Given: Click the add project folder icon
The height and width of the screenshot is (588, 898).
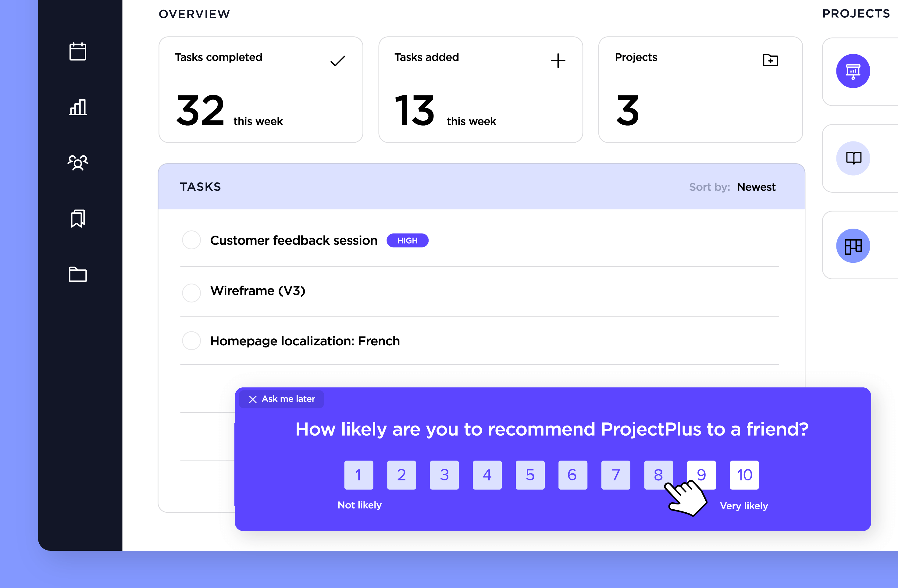Looking at the screenshot, I should point(770,60).
